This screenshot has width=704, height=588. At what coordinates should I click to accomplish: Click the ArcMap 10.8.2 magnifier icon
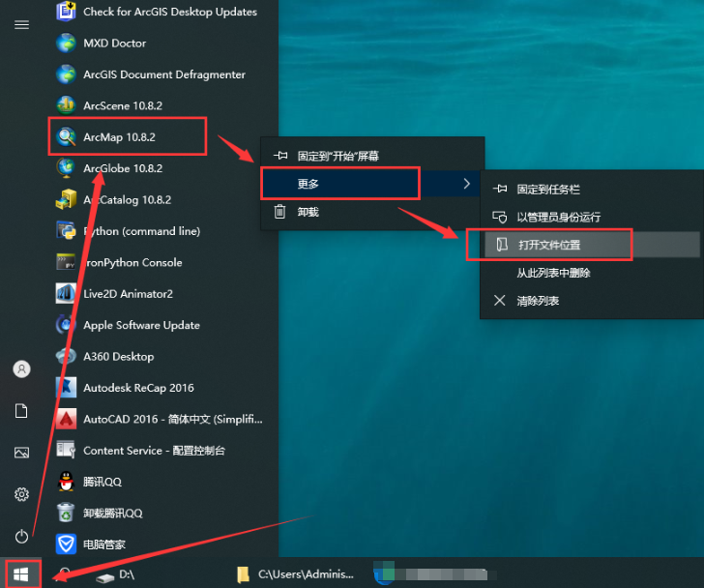click(66, 137)
